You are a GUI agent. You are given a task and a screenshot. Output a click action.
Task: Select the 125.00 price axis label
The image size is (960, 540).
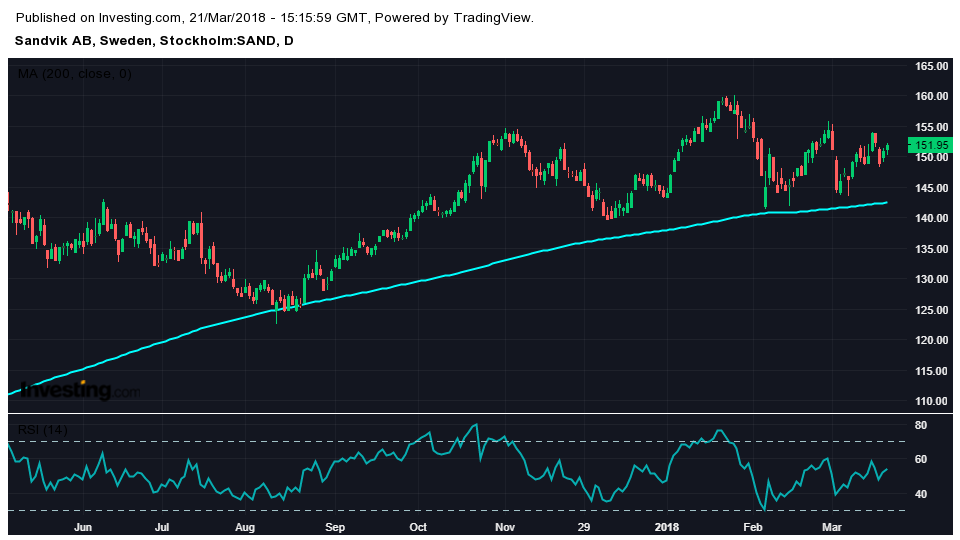[x=931, y=310]
